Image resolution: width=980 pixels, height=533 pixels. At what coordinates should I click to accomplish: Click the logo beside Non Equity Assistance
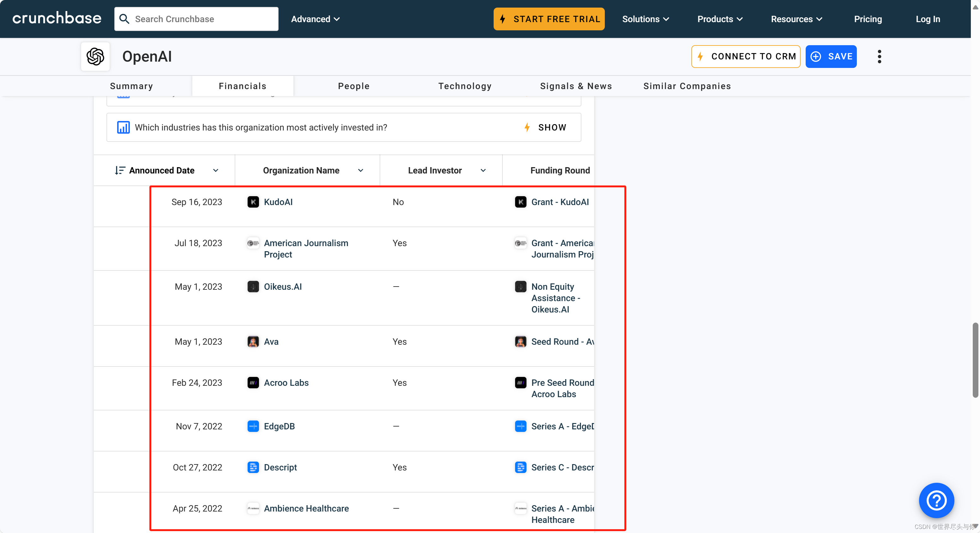pyautogui.click(x=520, y=286)
